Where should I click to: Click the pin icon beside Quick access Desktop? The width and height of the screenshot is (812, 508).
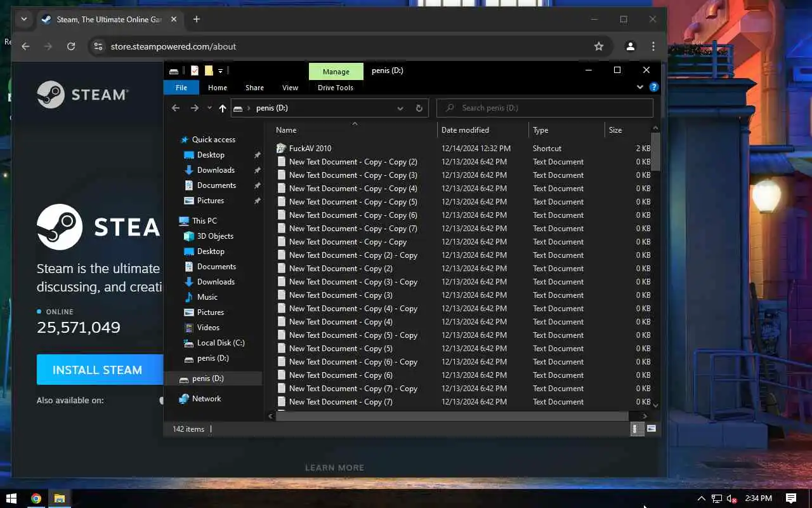click(257, 155)
